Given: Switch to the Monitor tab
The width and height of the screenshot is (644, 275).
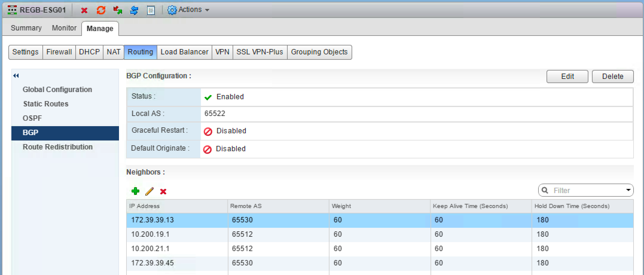Looking at the screenshot, I should pos(64,28).
